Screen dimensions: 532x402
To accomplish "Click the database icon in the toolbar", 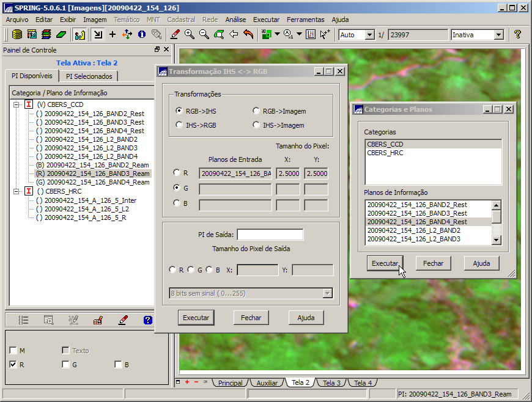I will tap(17, 35).
